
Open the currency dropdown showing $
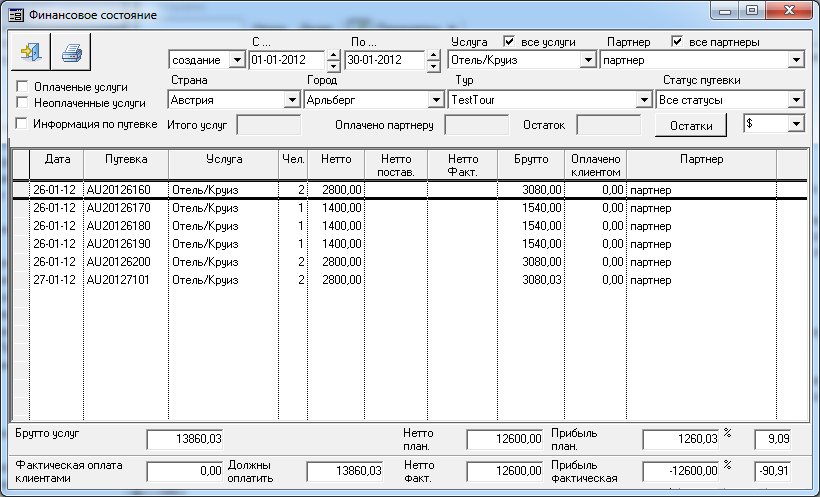(x=796, y=123)
